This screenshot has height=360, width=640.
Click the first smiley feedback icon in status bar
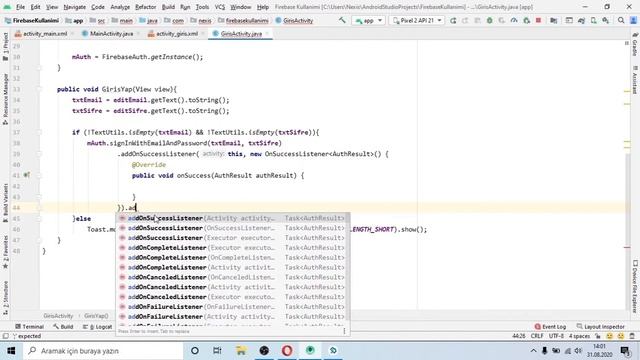point(609,336)
